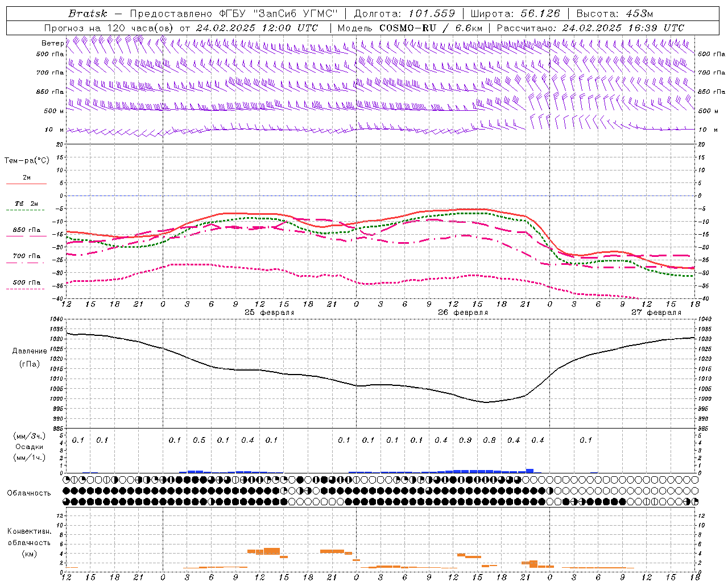Click the (мм/1ч.) precipitation unit label

click(30, 458)
